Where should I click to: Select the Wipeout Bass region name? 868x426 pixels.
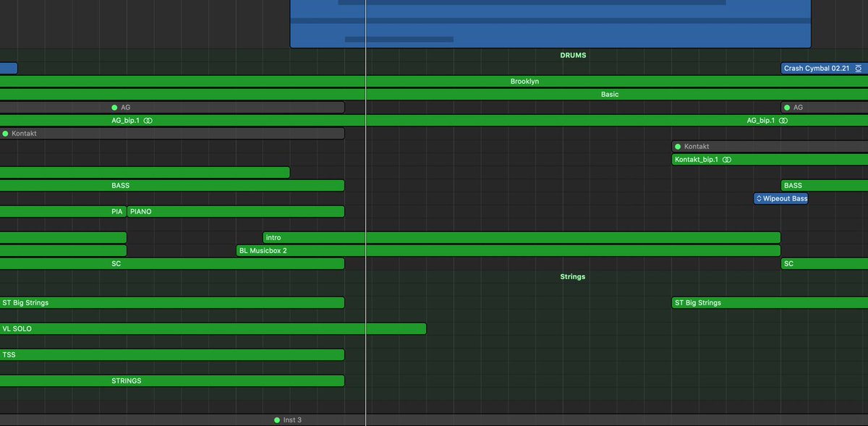(785, 199)
